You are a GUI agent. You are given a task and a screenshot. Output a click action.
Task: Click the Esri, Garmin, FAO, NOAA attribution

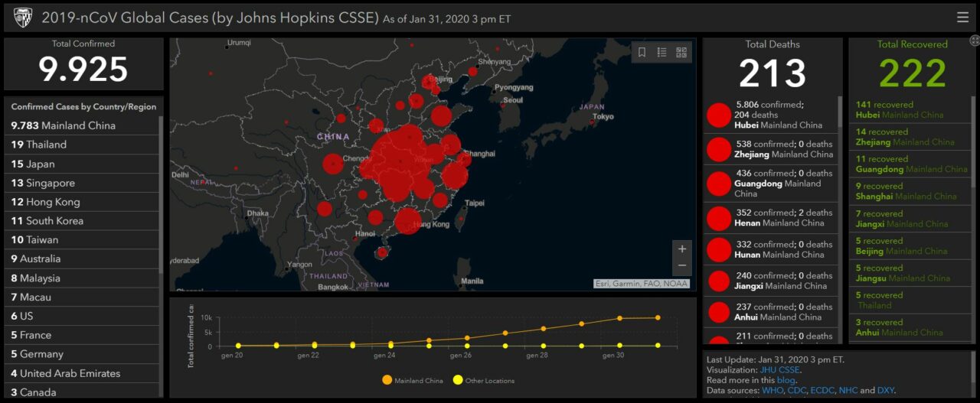[642, 284]
